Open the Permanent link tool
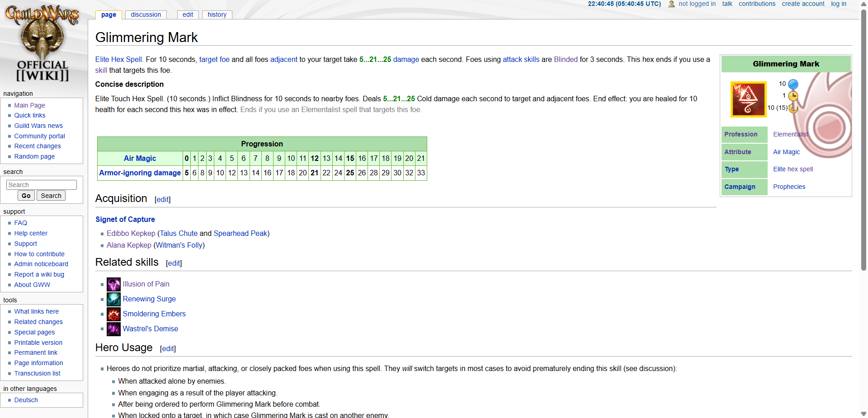868x418 pixels. [36, 352]
